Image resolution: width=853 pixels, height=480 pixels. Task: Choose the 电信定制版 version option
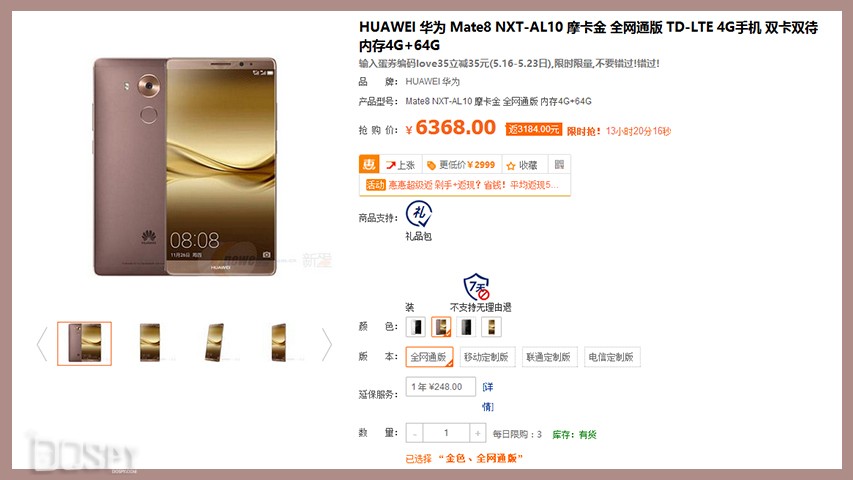pyautogui.click(x=611, y=357)
